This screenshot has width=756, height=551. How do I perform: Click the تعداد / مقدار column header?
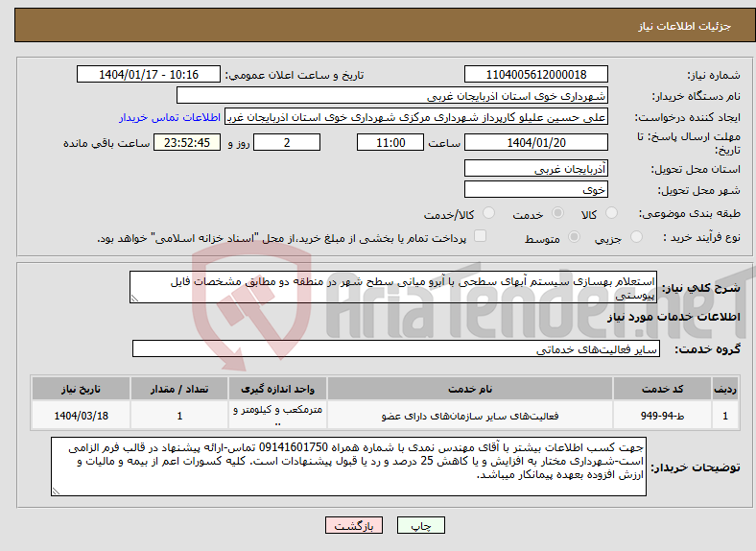[179, 389]
